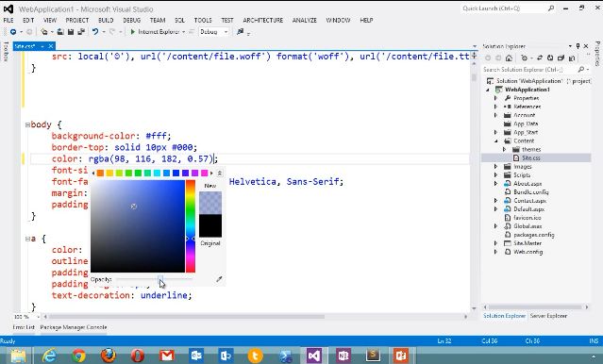The image size is (603, 364).
Task: Pick a color with the eyedropper icon
Action: pyautogui.click(x=219, y=279)
